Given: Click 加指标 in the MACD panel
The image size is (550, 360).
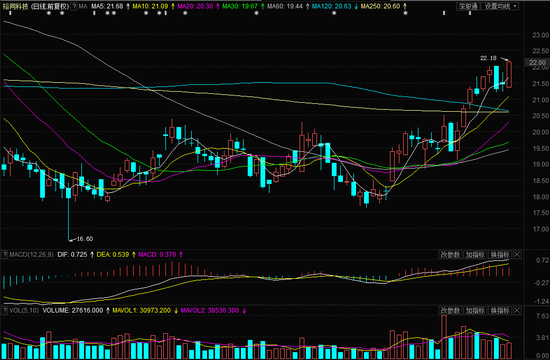Looking at the screenshot, I should (475, 255).
